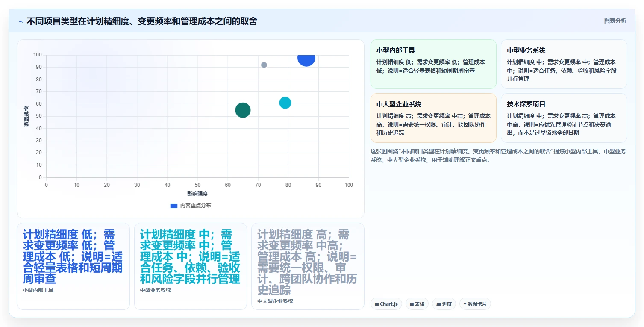Click the gray-text 中大型企业系统 data card
Image resolution: width=644 pixels, height=327 pixels.
pos(308,266)
